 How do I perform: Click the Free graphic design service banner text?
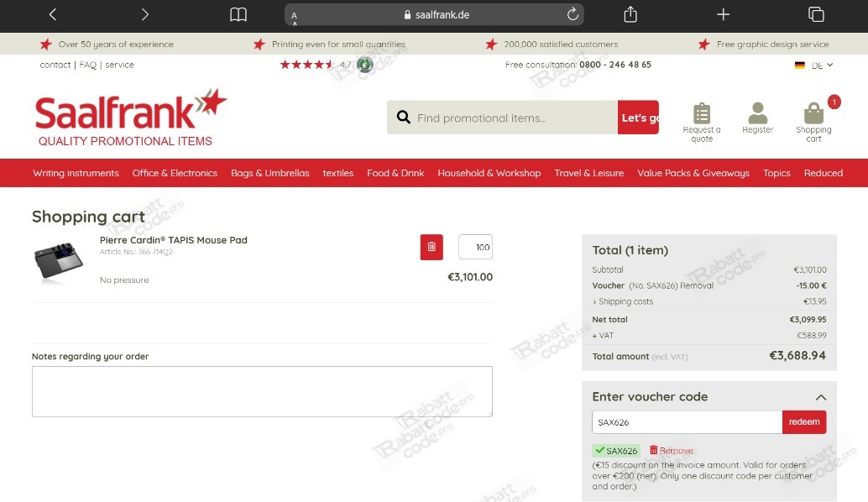[x=773, y=44]
